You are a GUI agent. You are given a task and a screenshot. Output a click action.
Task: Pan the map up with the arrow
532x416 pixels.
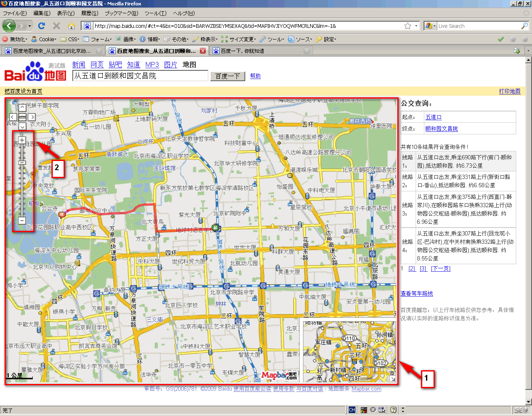[22, 108]
